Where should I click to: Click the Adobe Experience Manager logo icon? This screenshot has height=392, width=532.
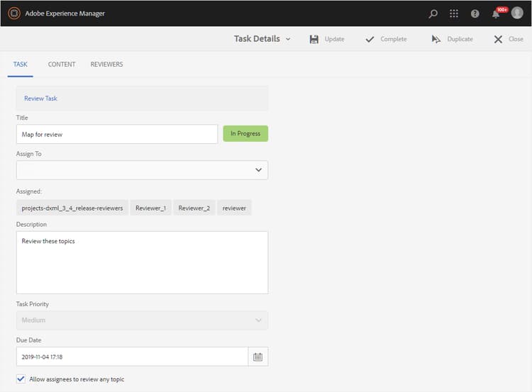click(x=14, y=13)
